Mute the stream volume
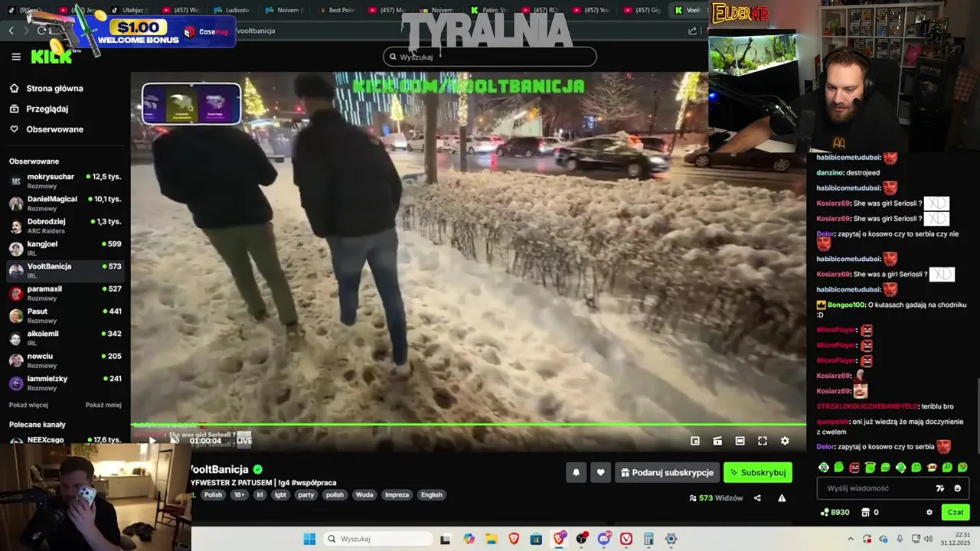Screen dimensions: 980x551 [175, 440]
